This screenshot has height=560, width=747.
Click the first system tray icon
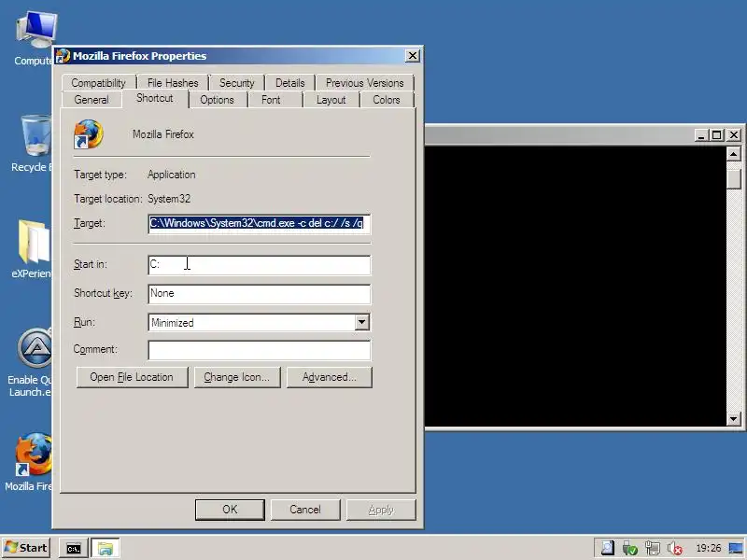[x=608, y=549]
